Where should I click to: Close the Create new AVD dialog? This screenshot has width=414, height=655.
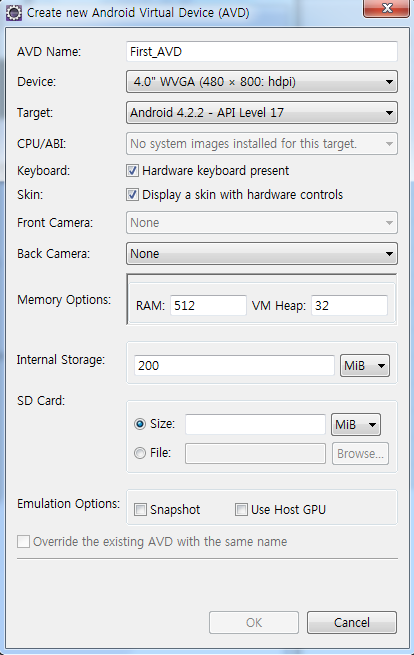(x=386, y=8)
